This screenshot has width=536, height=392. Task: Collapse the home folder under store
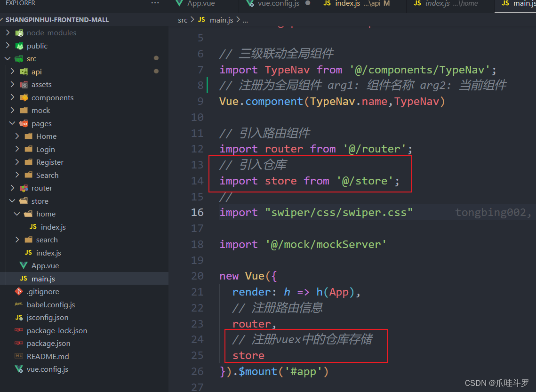(17, 214)
